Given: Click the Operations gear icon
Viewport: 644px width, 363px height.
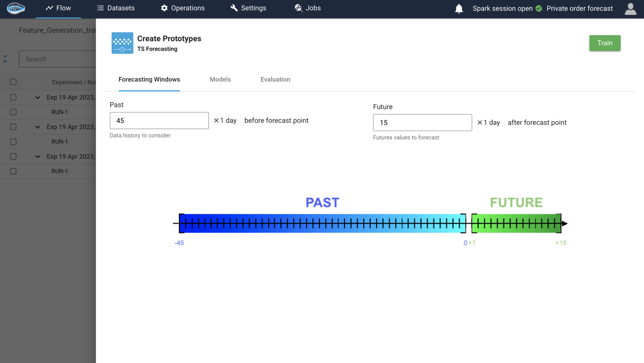Looking at the screenshot, I should point(164,8).
